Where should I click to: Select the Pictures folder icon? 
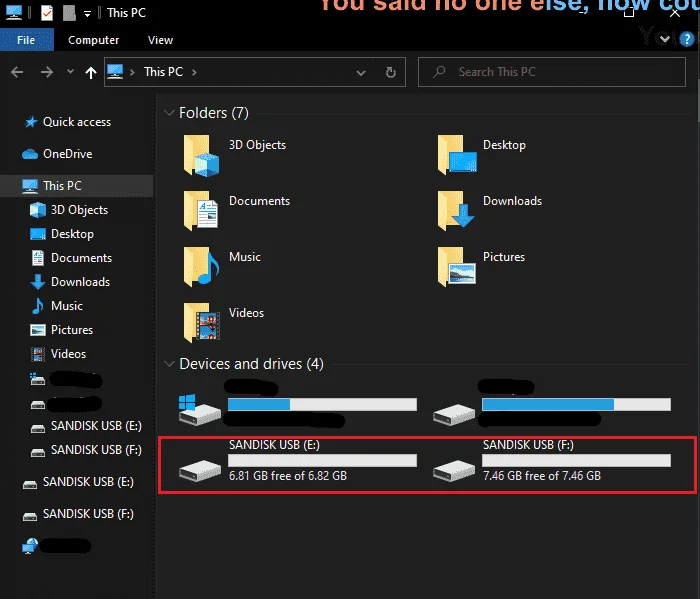456,267
